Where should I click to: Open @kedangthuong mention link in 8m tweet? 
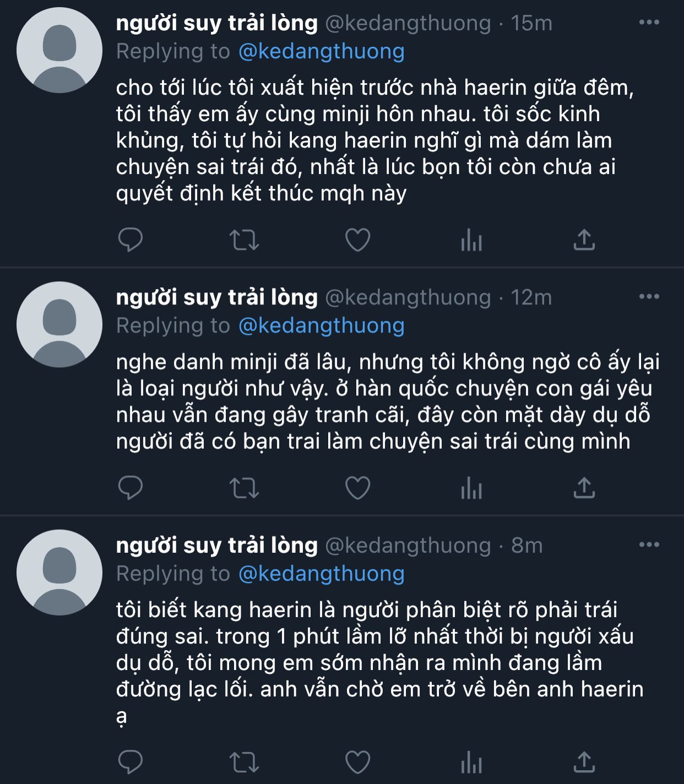pyautogui.click(x=322, y=574)
